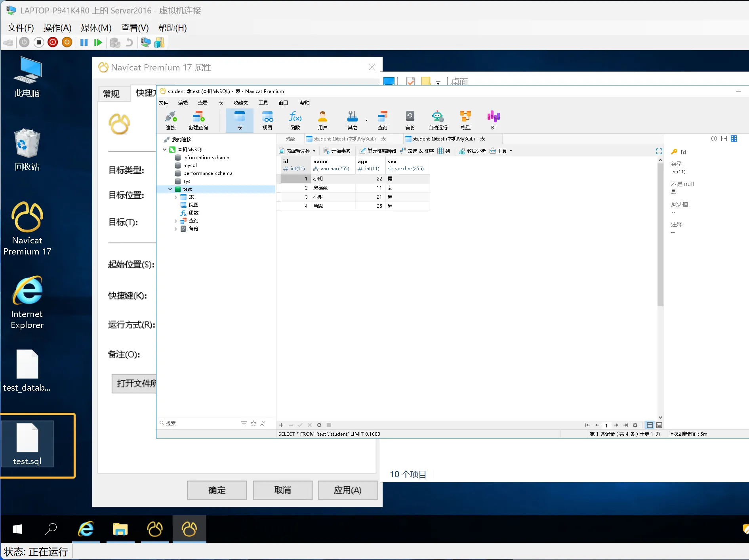This screenshot has width=749, height=560.
Task: Click the pause button in the VM toolbar
Action: (x=84, y=42)
